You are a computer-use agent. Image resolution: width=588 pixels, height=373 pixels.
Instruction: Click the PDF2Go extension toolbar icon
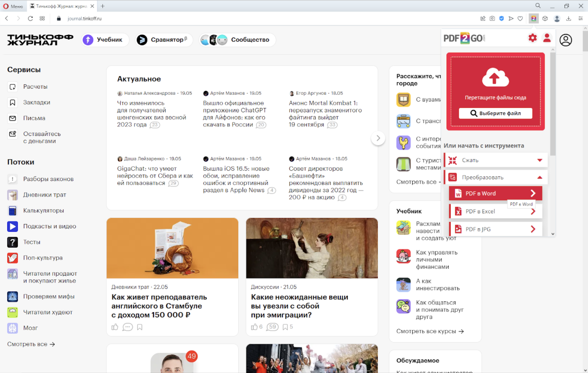point(534,19)
